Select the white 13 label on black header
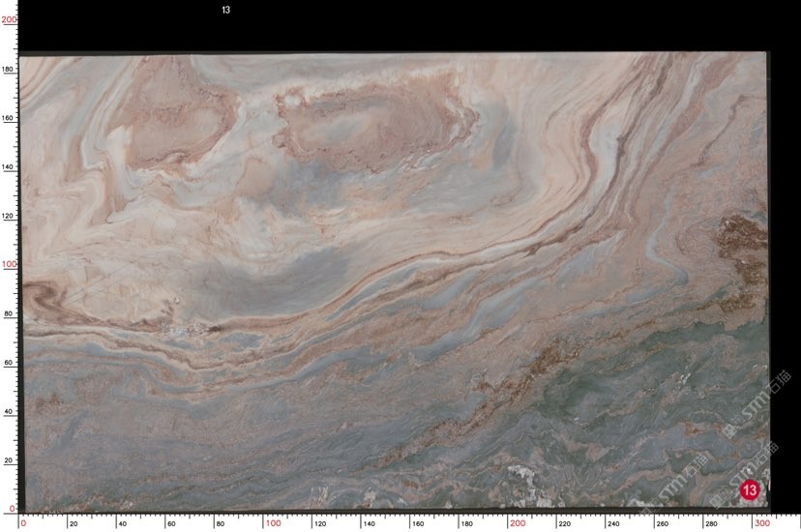 click(x=225, y=10)
